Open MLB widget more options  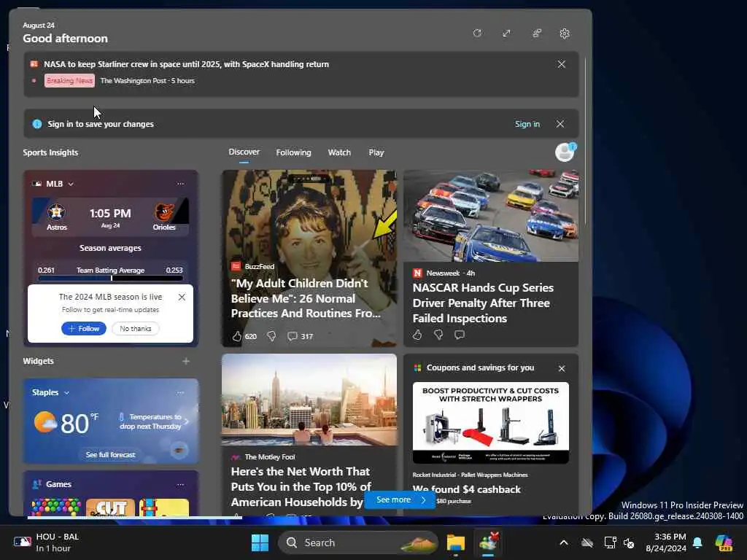point(181,184)
